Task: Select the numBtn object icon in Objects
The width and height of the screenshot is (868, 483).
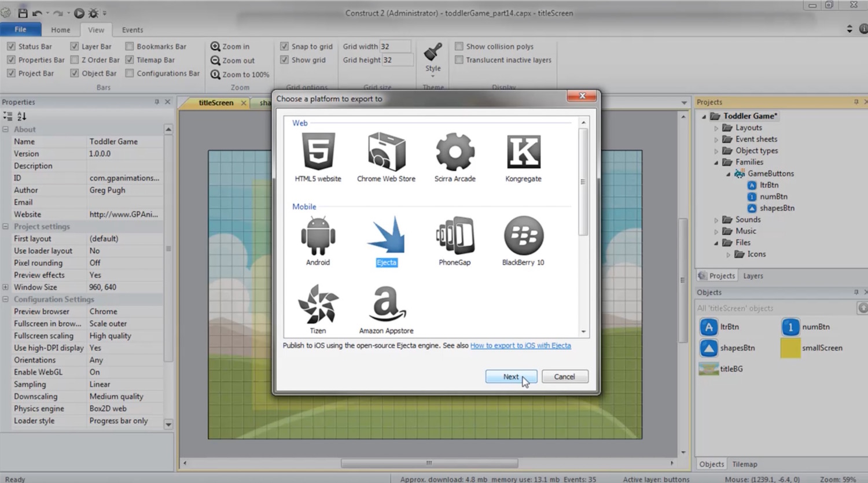Action: 790,327
